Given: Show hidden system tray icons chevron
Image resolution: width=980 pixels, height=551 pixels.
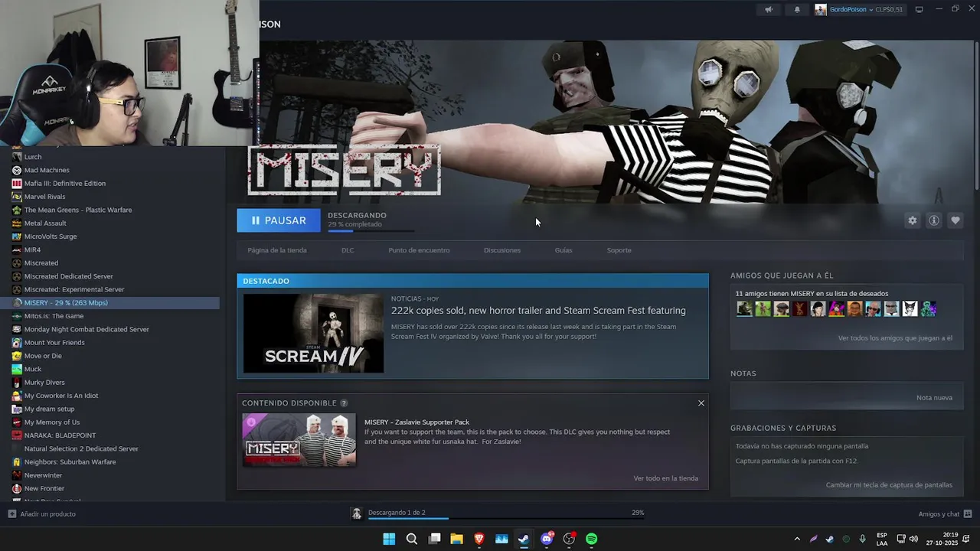Looking at the screenshot, I should coord(797,539).
